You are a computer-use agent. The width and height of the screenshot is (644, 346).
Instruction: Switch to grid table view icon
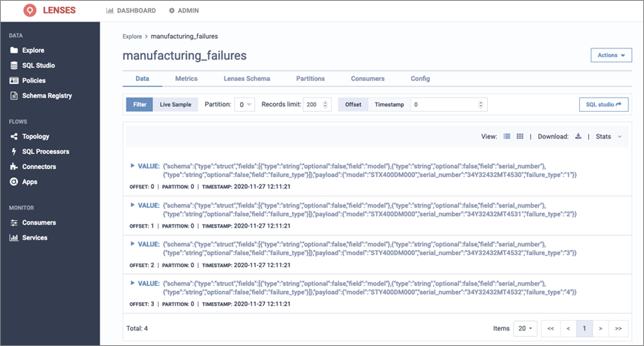520,136
